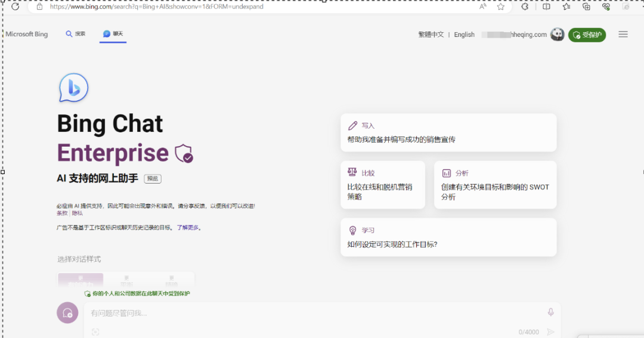Choose 写入 sales pitch suggestion card
This screenshot has width=644, height=338.
448,133
